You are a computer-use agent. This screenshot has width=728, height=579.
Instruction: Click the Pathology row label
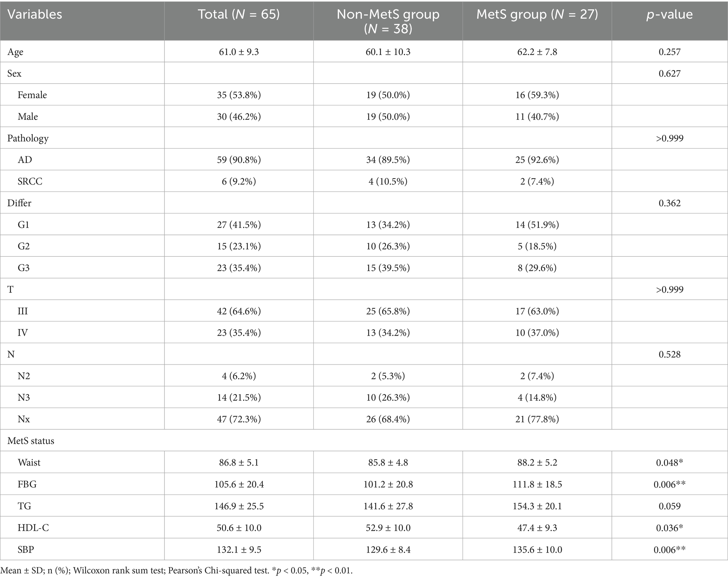coord(28,138)
